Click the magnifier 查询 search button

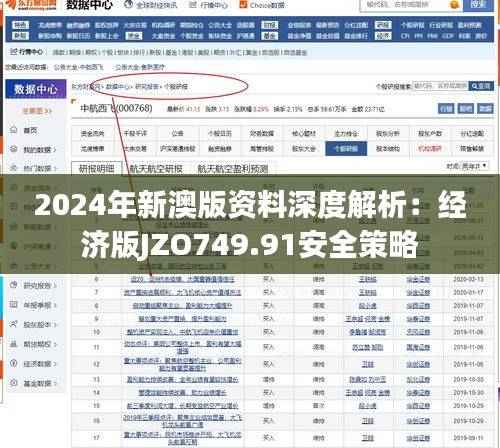pos(481,86)
